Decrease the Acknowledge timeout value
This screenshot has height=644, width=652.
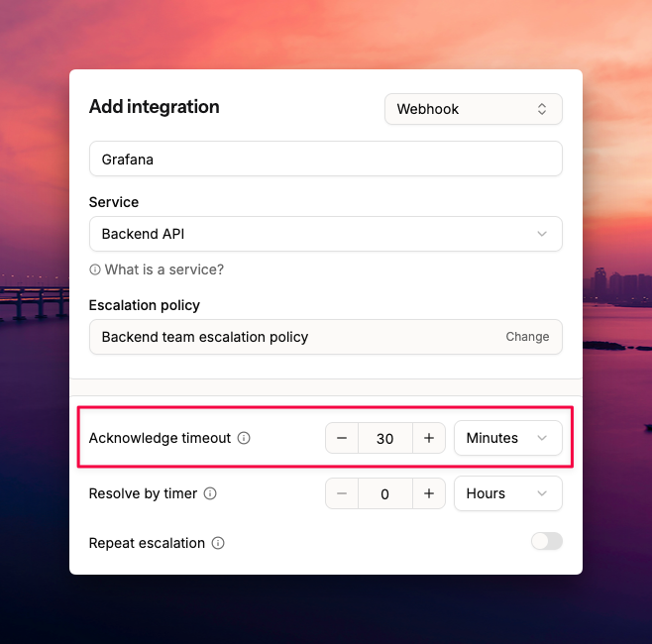click(342, 438)
